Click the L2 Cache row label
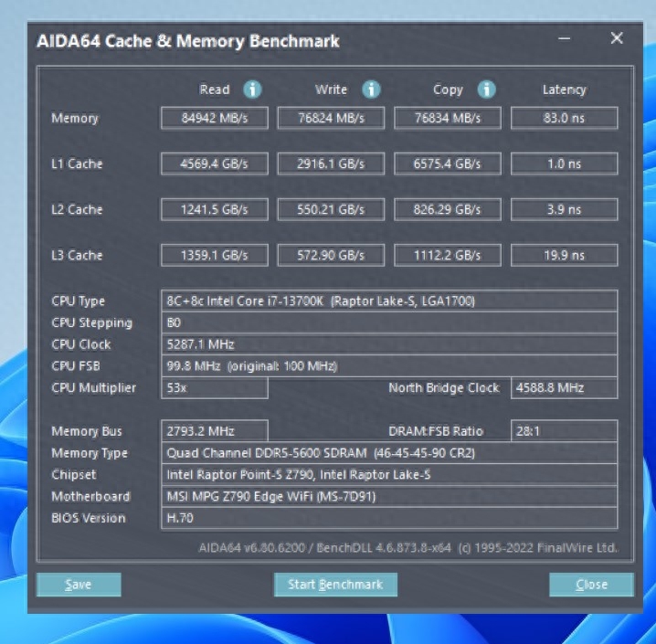Screen dimensions: 656x644 [77, 209]
